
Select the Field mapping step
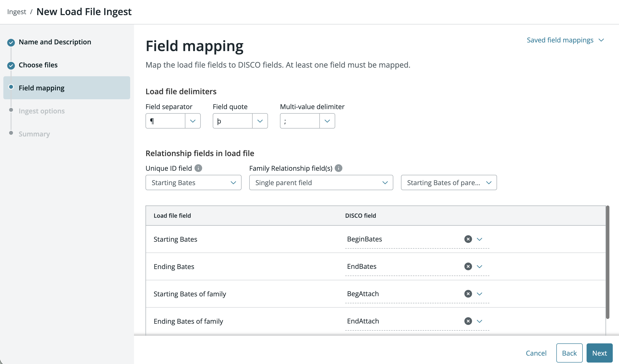coord(67,88)
